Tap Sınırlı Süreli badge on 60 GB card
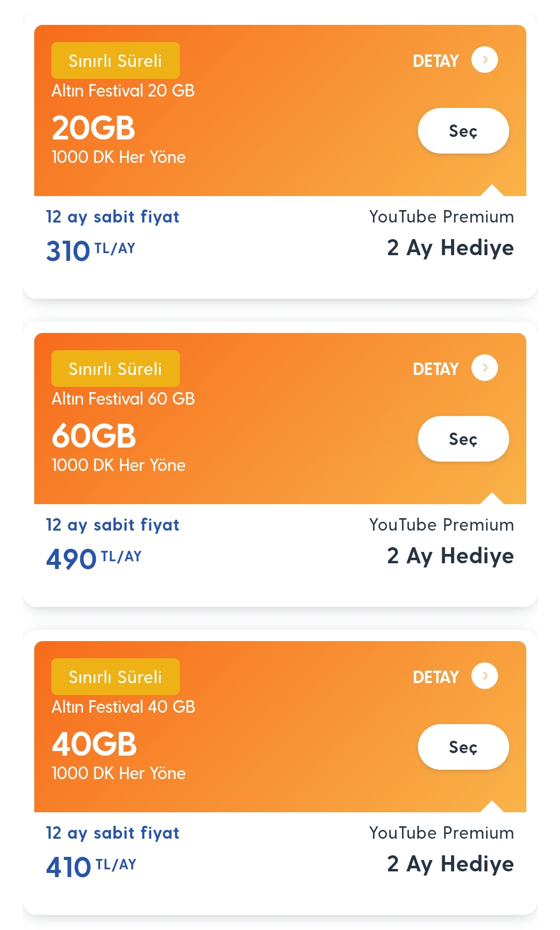 [115, 369]
